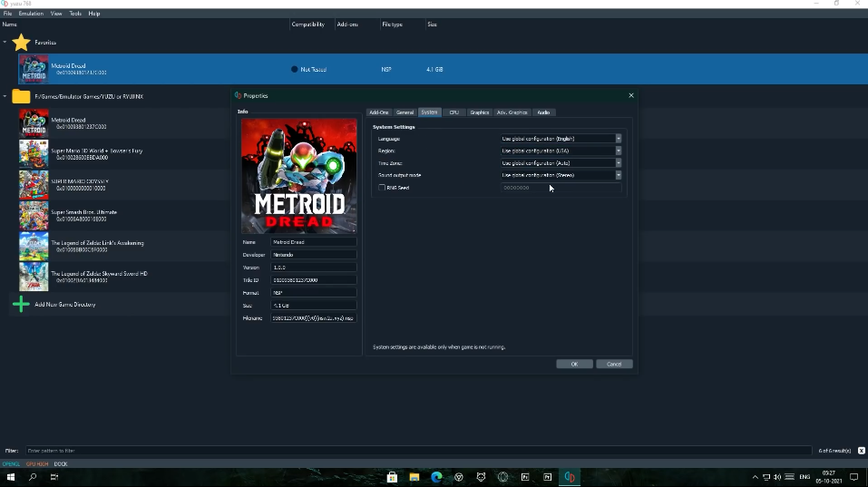Select Add New Game Directory
The height and width of the screenshot is (487, 868).
coord(65,305)
